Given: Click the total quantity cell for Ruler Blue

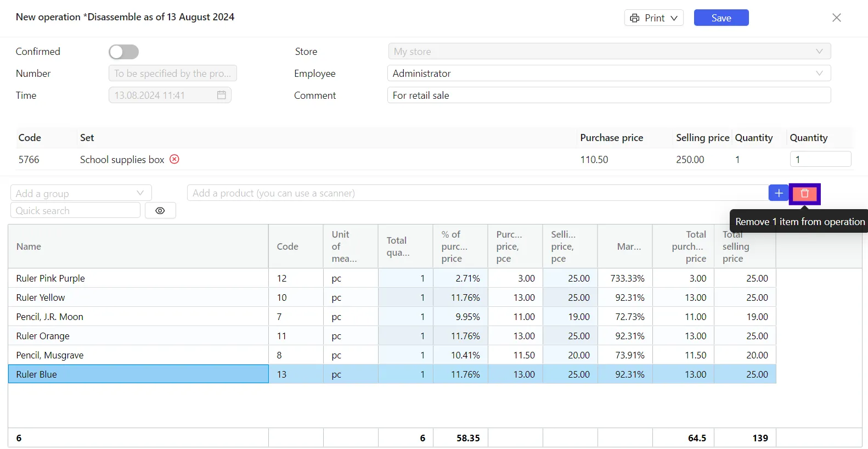Looking at the screenshot, I should point(405,374).
